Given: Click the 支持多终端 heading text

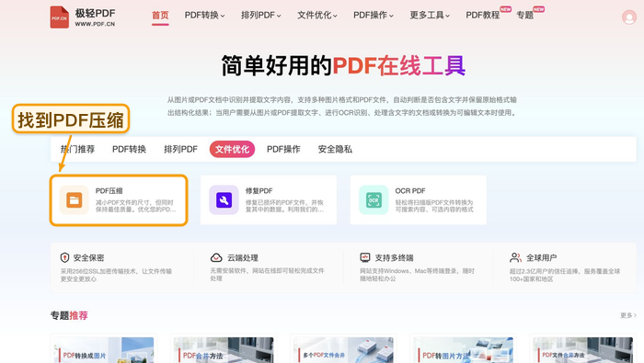Looking at the screenshot, I should (x=394, y=257).
